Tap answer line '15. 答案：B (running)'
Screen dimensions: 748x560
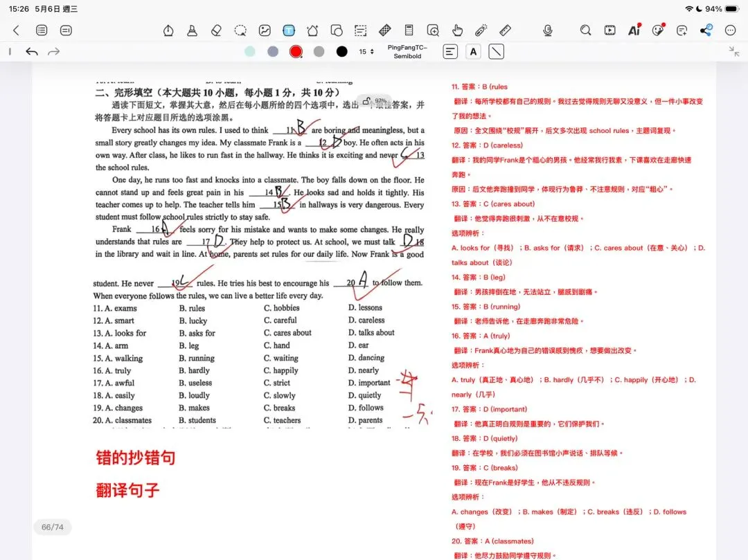[486, 307]
